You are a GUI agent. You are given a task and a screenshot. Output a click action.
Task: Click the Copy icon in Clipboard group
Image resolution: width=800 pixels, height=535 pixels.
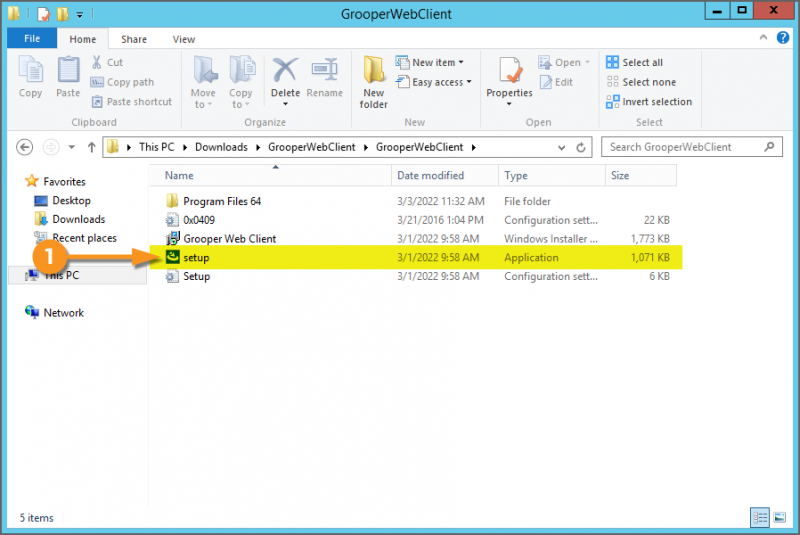(x=31, y=70)
